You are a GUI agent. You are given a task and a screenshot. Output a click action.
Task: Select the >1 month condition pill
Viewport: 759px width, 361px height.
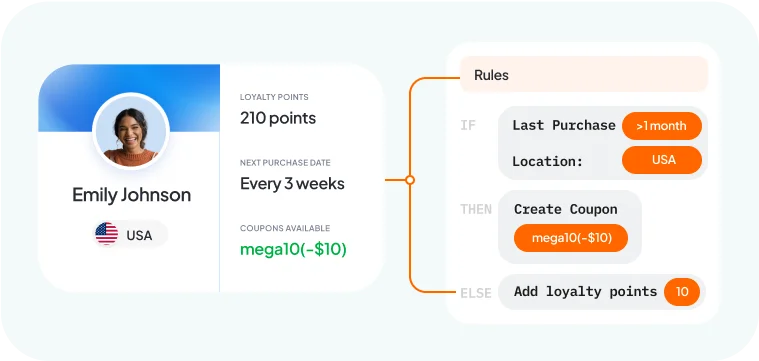(x=662, y=126)
